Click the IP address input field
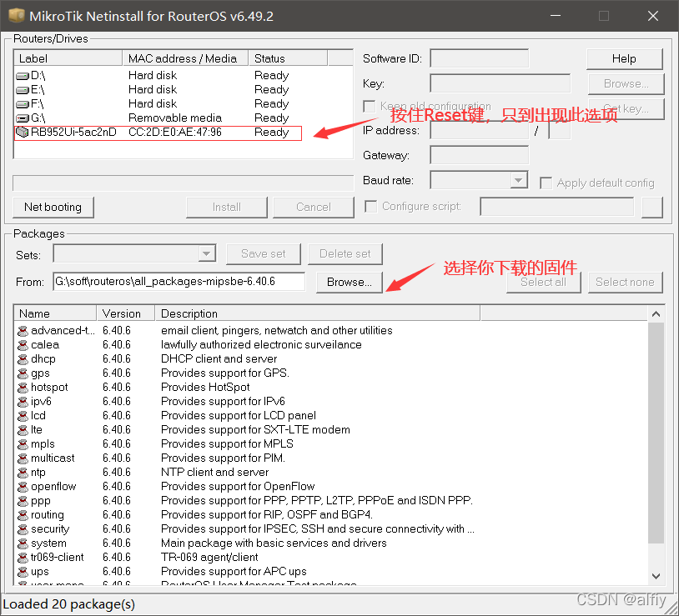Screen dimensions: 679x616 tap(480, 130)
